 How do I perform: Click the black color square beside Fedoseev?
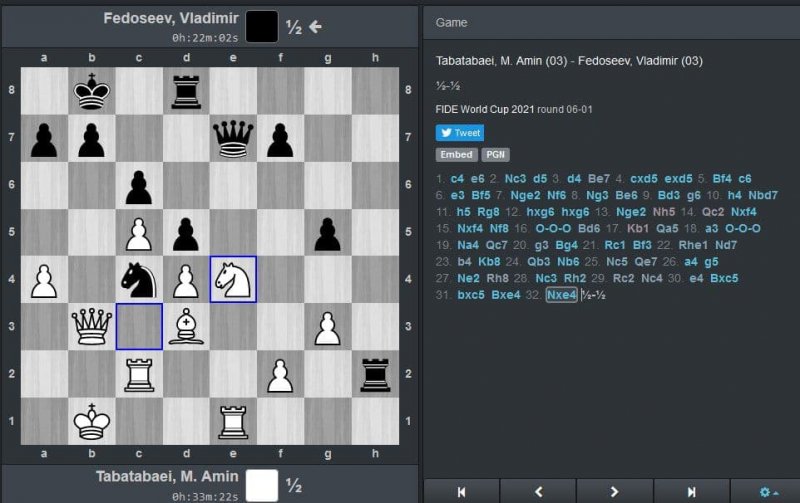262,27
